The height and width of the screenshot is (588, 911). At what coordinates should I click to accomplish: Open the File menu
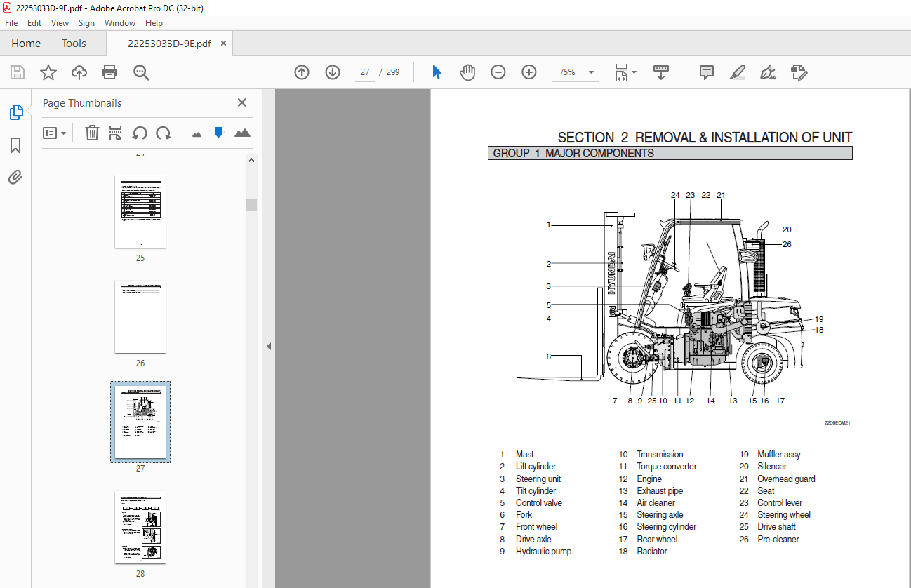11,23
